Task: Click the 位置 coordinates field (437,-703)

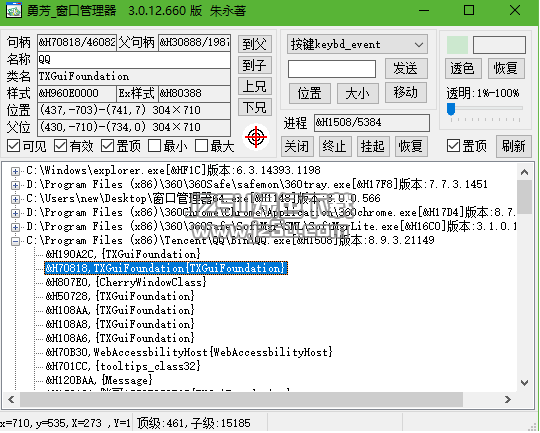Action: pos(134,110)
